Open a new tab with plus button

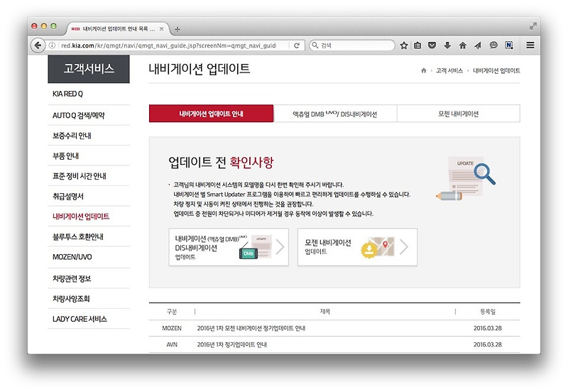coord(177,29)
